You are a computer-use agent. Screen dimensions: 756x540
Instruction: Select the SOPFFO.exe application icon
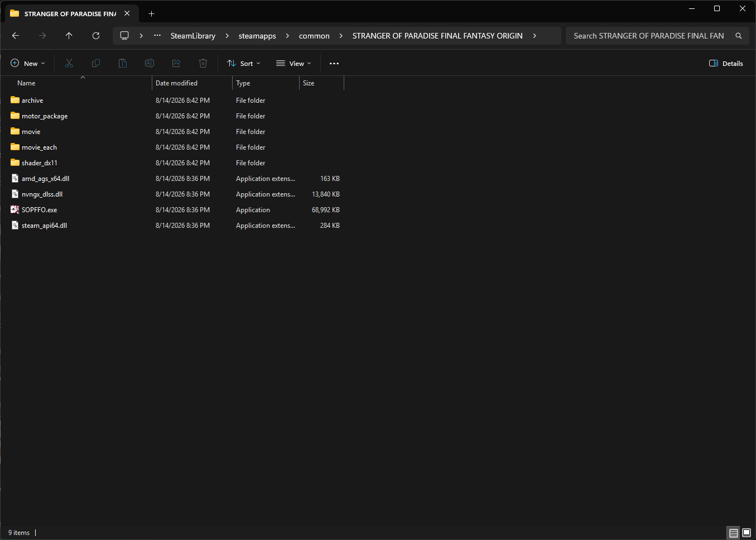pyautogui.click(x=15, y=210)
